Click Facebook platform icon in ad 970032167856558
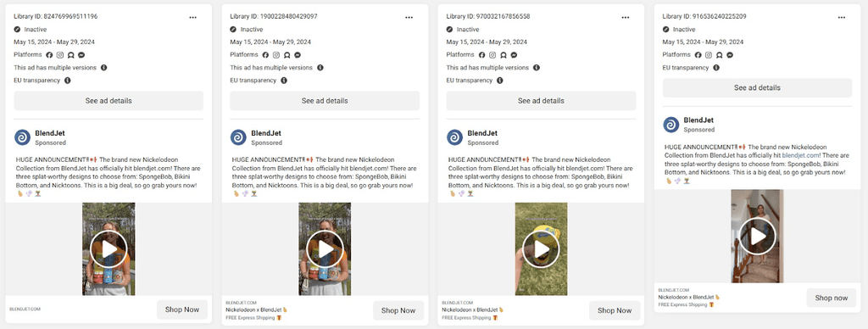 (481, 55)
